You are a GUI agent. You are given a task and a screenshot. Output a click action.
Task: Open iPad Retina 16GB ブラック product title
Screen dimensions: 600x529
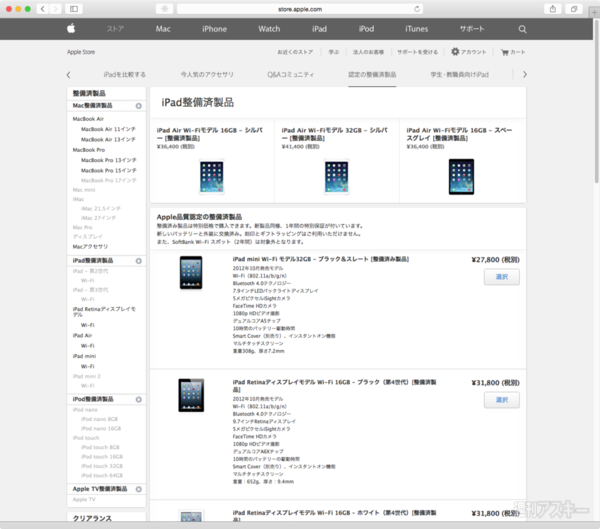pyautogui.click(x=334, y=386)
